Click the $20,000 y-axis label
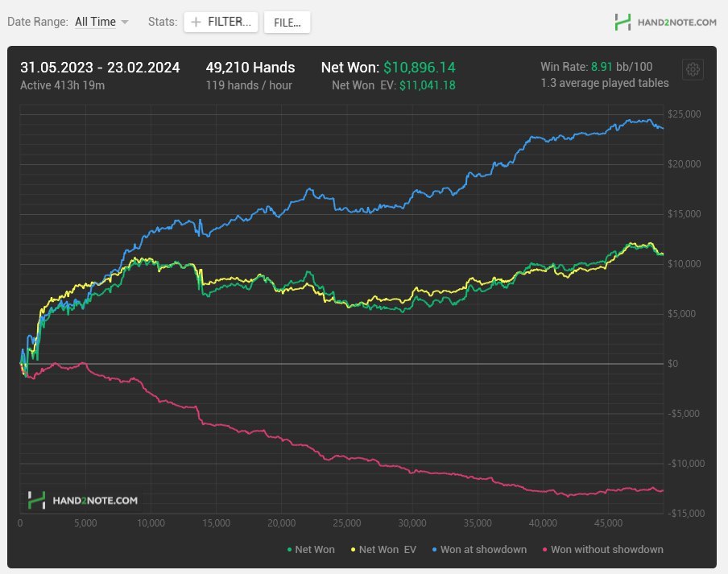 684,163
